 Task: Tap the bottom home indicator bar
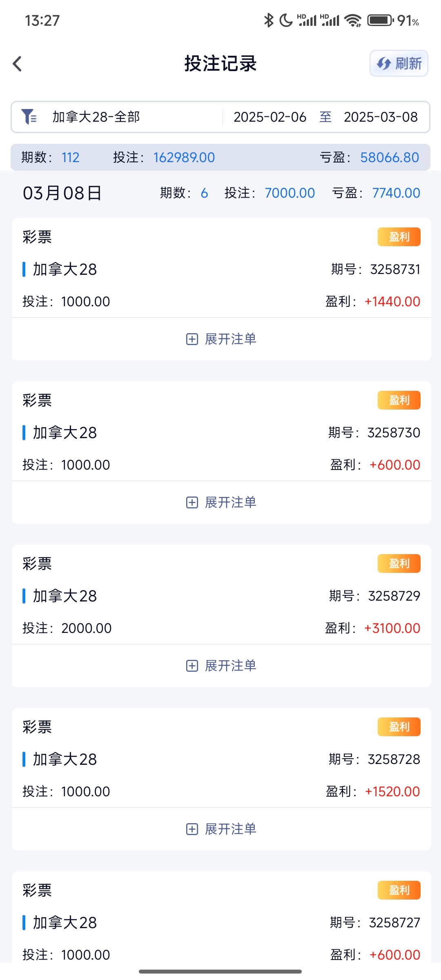pyautogui.click(x=220, y=971)
